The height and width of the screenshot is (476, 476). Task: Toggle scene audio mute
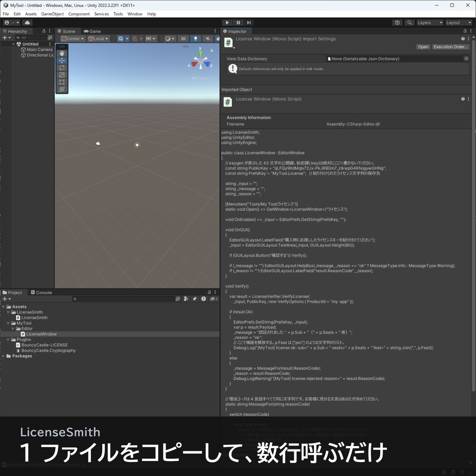click(x=208, y=39)
